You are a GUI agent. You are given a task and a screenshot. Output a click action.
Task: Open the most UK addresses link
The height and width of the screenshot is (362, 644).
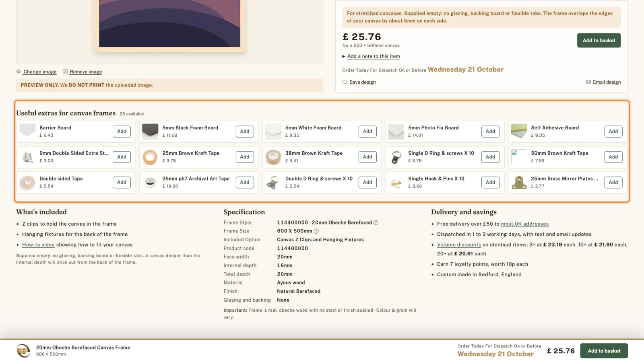(524, 224)
